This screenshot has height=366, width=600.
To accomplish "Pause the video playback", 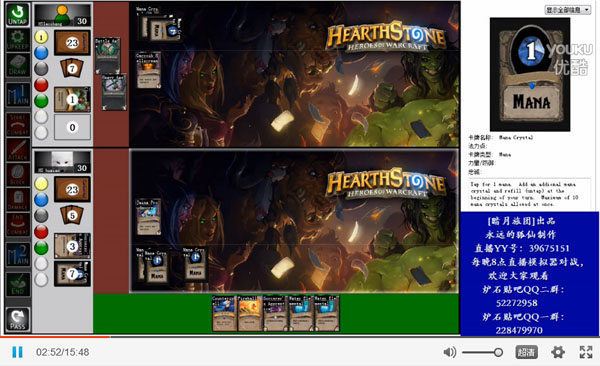I will [x=17, y=352].
